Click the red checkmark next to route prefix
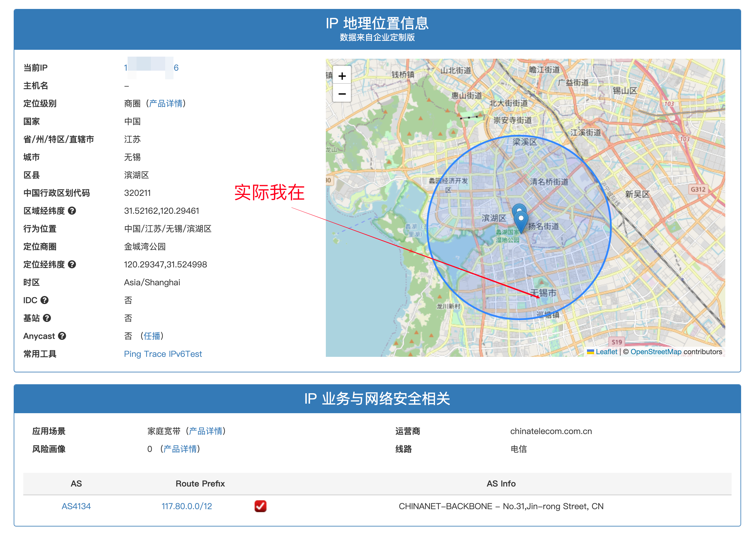 260,506
